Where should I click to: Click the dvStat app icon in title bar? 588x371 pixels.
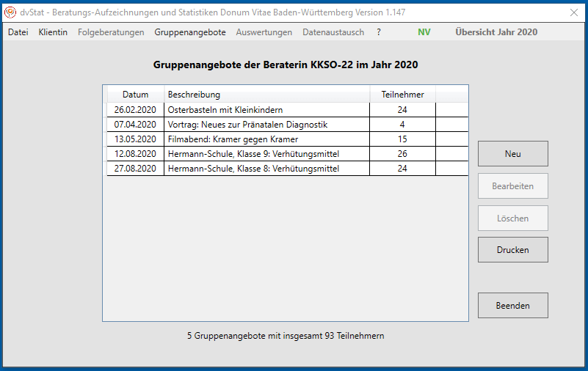pos(10,12)
